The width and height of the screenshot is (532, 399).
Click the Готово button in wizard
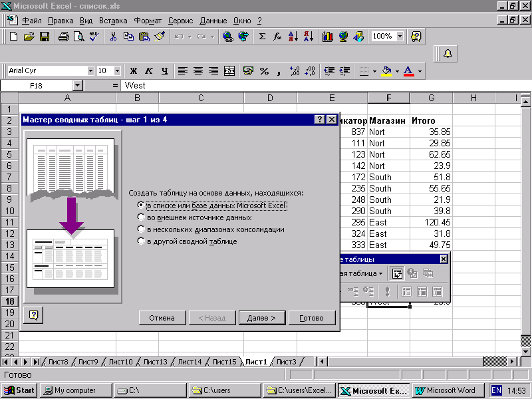311,318
